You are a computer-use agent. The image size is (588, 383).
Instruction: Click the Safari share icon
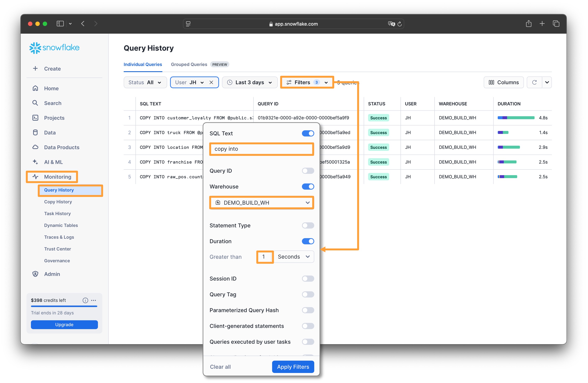tap(529, 24)
